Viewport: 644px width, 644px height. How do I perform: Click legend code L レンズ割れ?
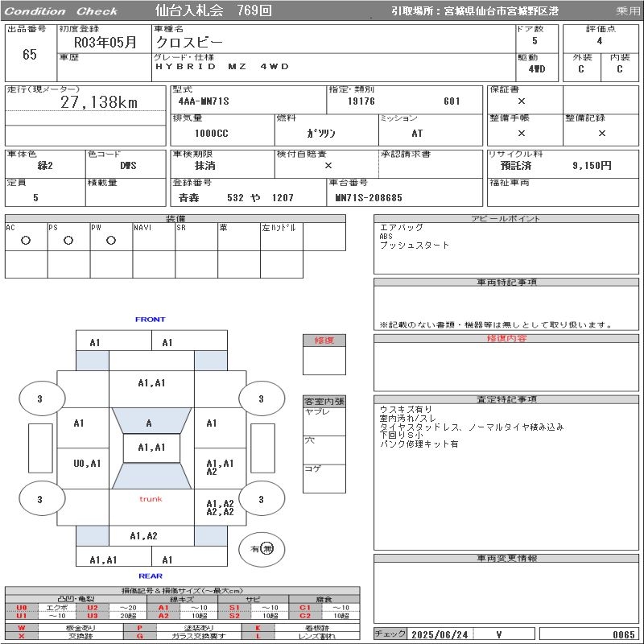click(300, 636)
